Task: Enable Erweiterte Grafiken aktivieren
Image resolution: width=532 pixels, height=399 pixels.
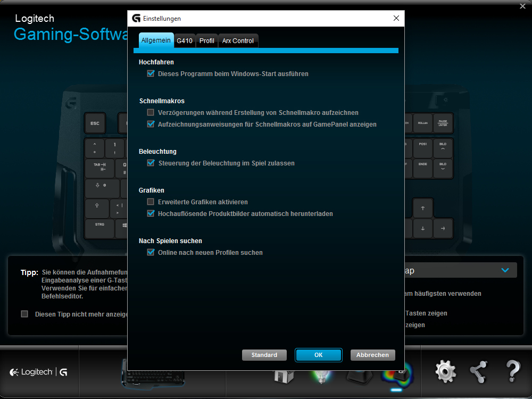Action: [x=151, y=202]
